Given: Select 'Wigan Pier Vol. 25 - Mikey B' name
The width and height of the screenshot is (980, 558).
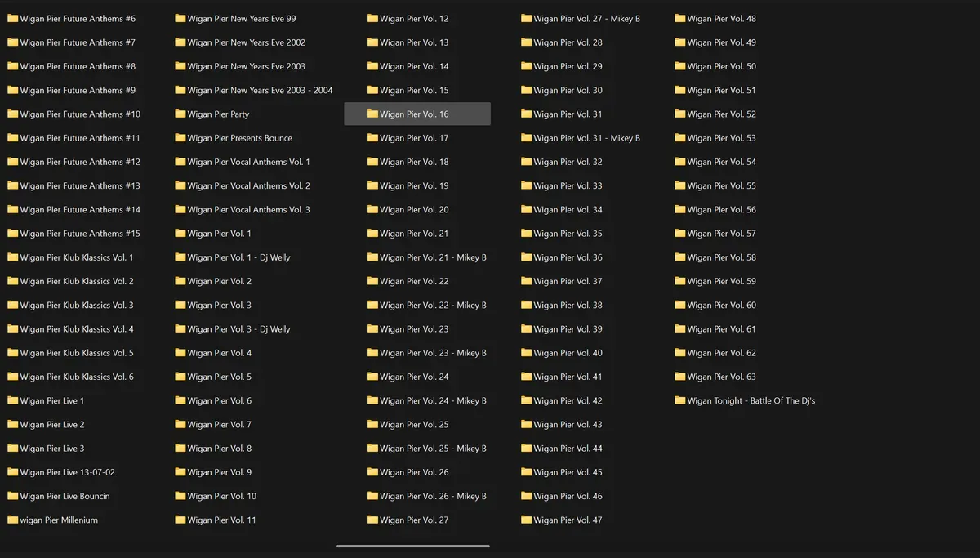Looking at the screenshot, I should pyautogui.click(x=434, y=449).
